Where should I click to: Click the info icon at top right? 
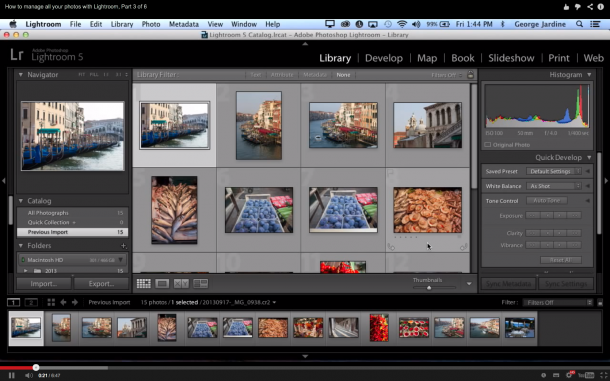click(601, 7)
